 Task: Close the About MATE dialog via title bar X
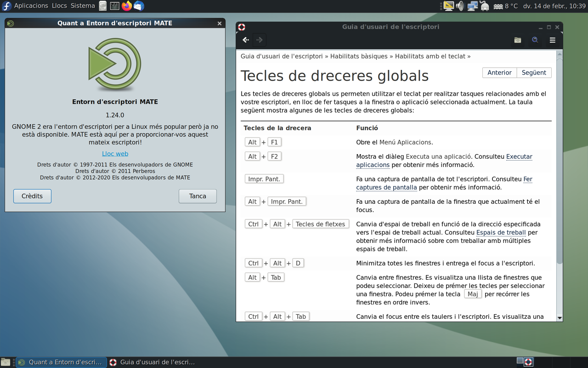point(220,23)
